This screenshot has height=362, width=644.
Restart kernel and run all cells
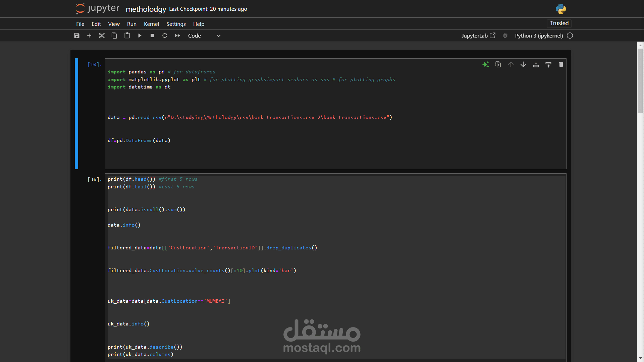[177, 36]
